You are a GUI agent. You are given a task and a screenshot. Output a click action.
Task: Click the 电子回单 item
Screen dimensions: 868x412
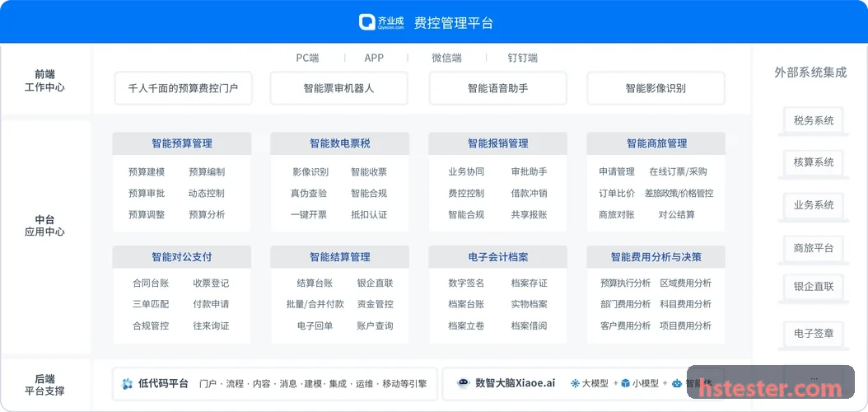(x=315, y=325)
